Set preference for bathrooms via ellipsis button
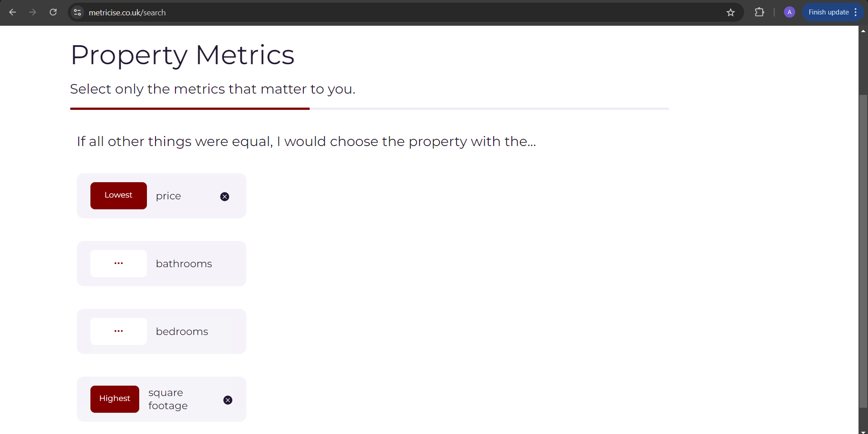 click(118, 264)
